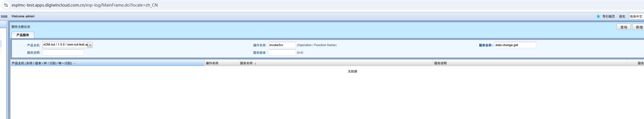Select the 产品服务 tab
Screen dimensions: 644x119
23,35
